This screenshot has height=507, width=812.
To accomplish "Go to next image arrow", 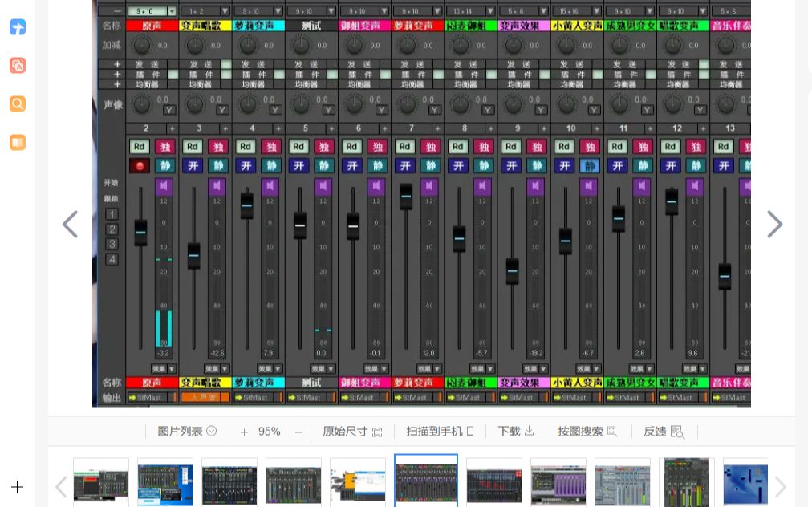I will pos(775,225).
